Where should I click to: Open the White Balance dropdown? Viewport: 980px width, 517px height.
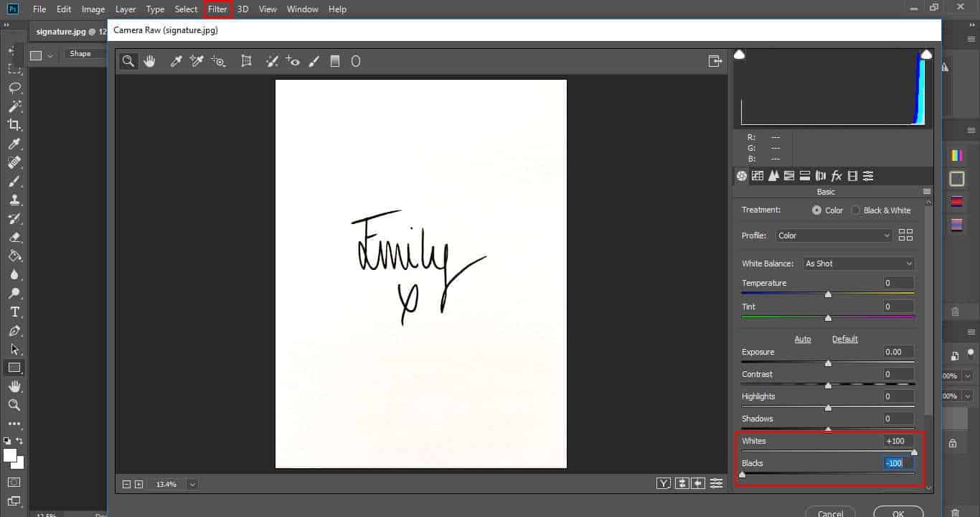tap(858, 264)
